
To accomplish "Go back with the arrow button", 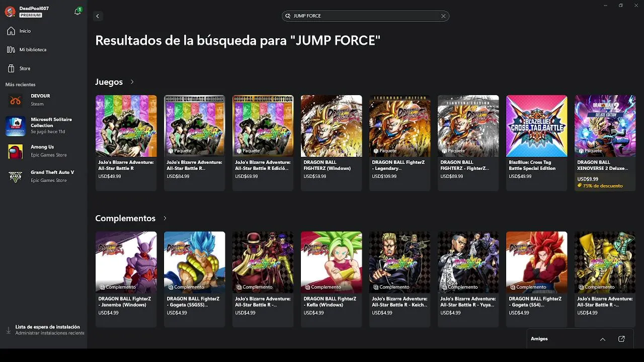I will click(x=98, y=16).
